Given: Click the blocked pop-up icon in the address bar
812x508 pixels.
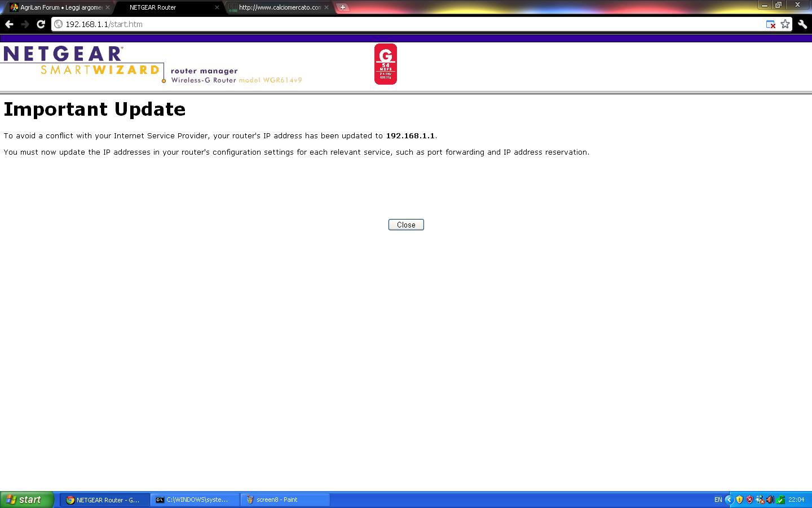Looking at the screenshot, I should pos(771,24).
